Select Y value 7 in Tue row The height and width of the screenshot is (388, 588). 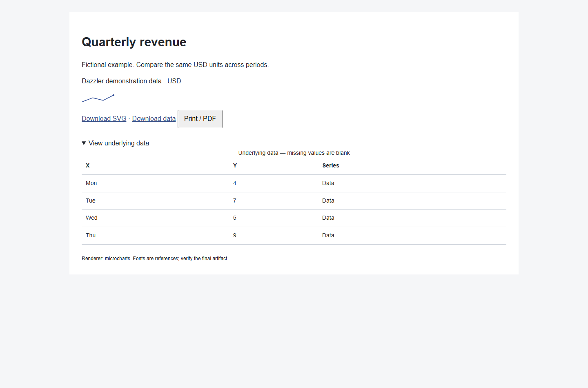[x=274, y=201]
